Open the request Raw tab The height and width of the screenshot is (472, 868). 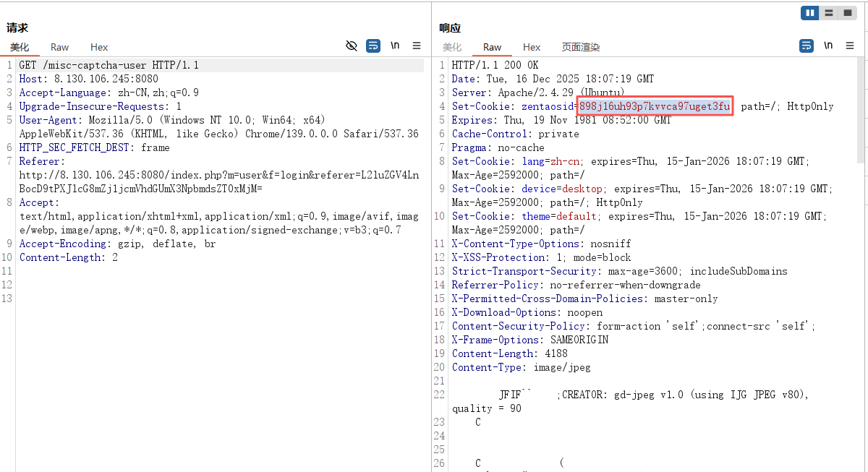pyautogui.click(x=60, y=47)
